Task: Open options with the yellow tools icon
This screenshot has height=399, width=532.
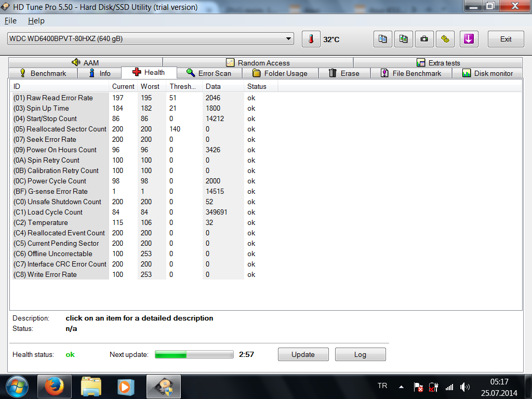Action: tap(445, 39)
